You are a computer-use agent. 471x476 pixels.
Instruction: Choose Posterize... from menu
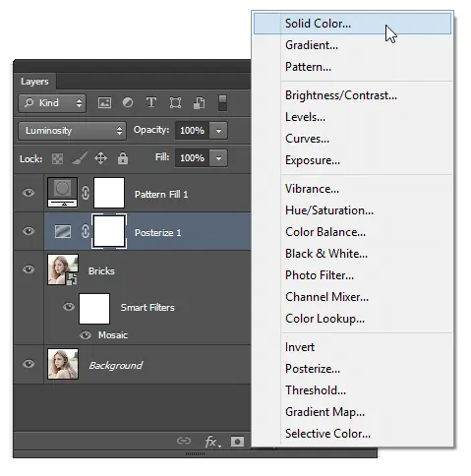coord(352,369)
